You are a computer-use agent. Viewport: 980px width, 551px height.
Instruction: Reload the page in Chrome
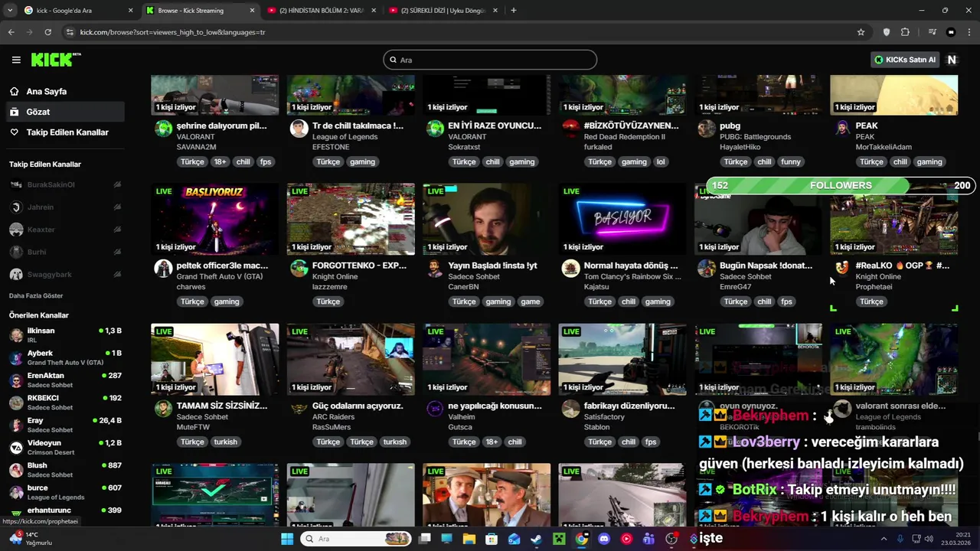[47, 32]
